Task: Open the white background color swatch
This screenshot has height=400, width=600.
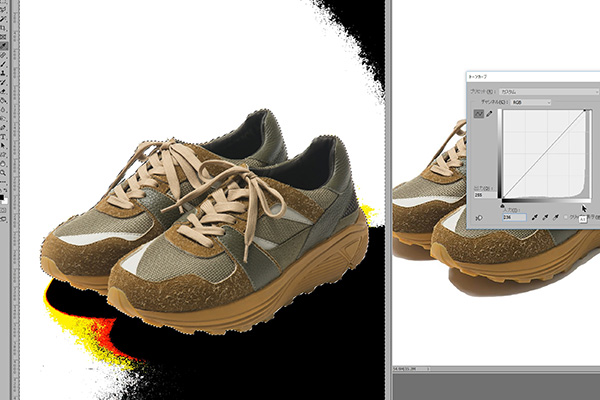Action: click(5, 201)
